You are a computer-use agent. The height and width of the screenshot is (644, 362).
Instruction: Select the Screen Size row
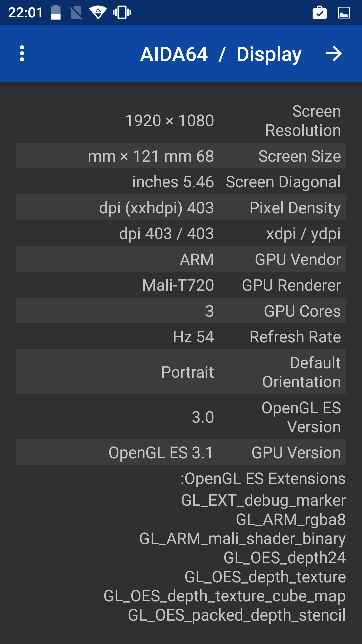tap(181, 156)
